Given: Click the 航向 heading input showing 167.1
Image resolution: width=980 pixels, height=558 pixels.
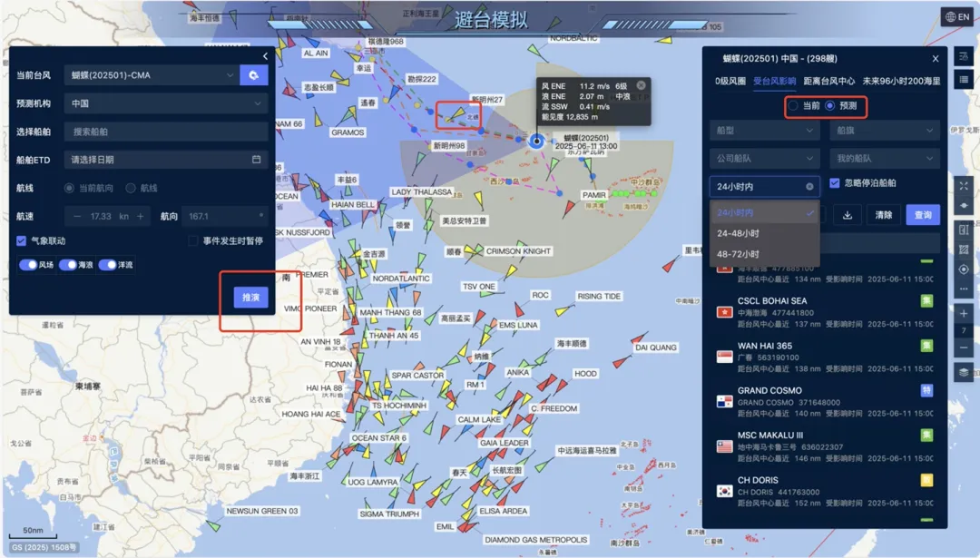Looking at the screenshot, I should pos(224,216).
